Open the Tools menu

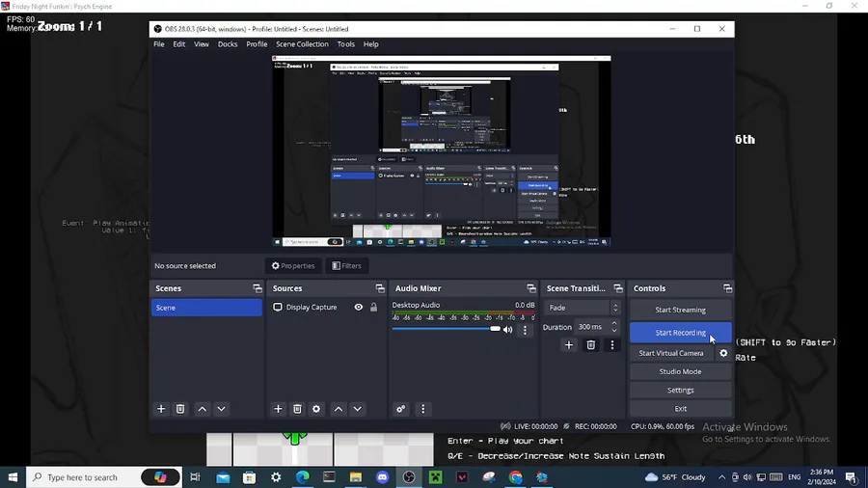point(346,44)
